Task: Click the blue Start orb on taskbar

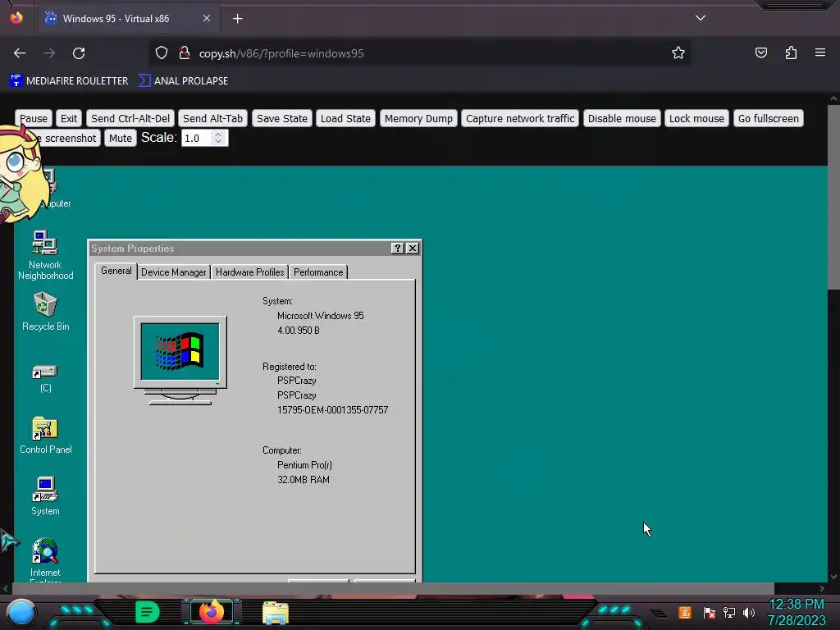Action: [21, 612]
